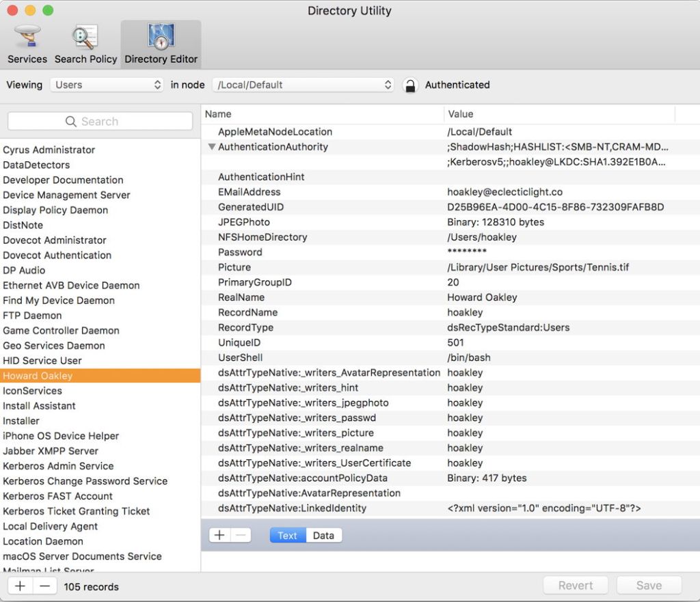Click the Picture value Tennis.tif path
This screenshot has width=700, height=602.
[x=538, y=267]
